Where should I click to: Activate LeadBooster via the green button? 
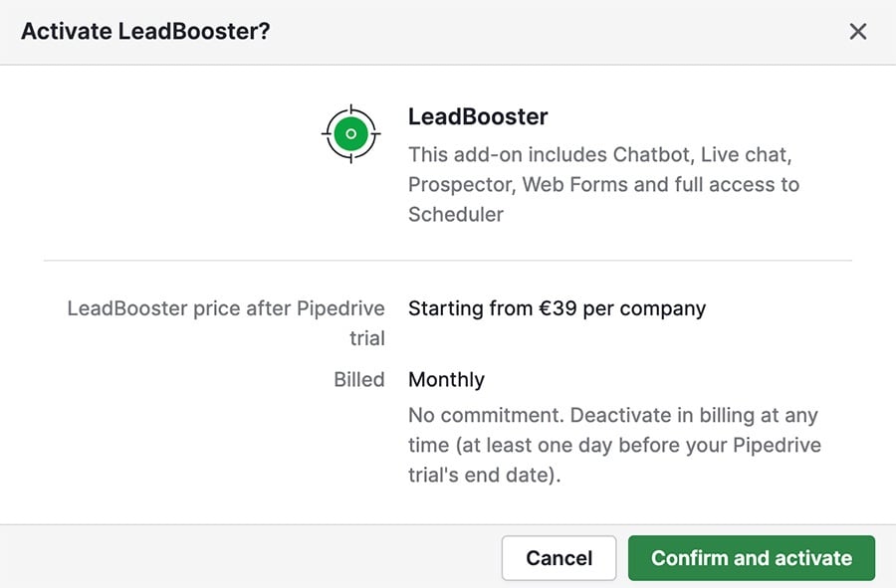click(752, 558)
